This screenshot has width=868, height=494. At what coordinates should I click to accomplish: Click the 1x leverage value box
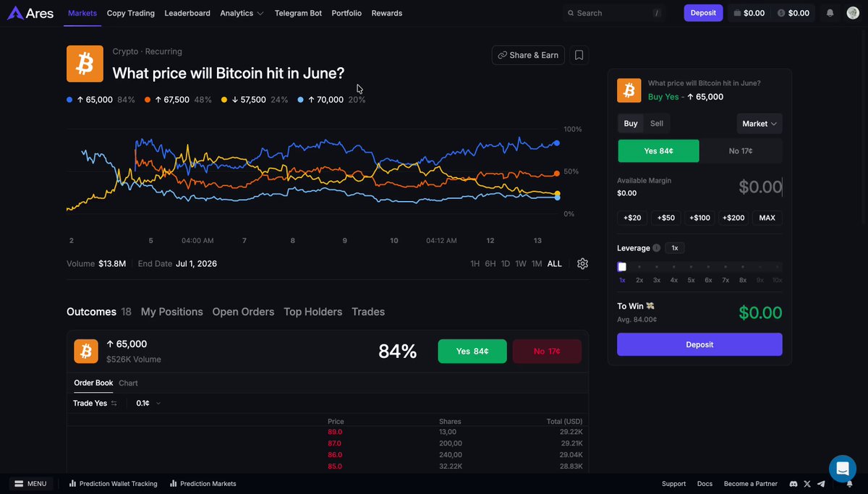click(x=675, y=248)
